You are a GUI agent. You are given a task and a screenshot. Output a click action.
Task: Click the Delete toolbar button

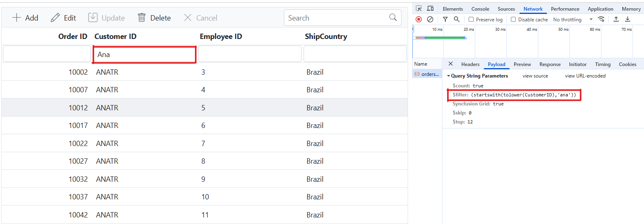[x=154, y=18]
